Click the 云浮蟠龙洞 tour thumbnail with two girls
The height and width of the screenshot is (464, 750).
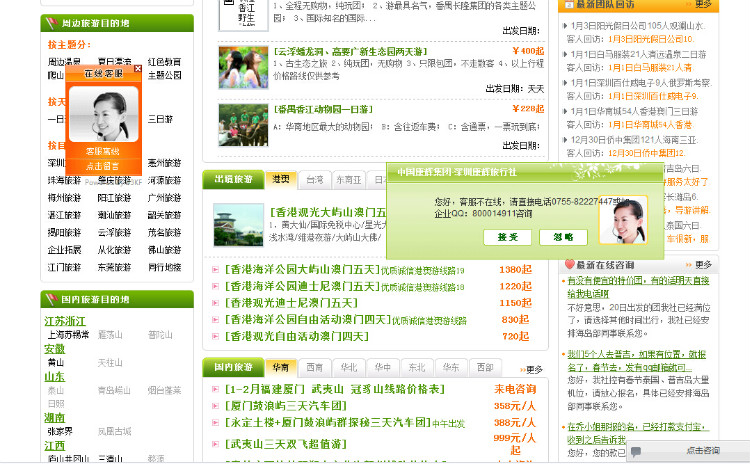tap(243, 67)
